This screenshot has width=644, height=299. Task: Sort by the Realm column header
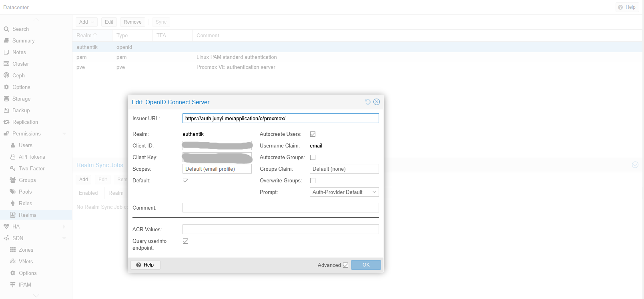pyautogui.click(x=92, y=35)
